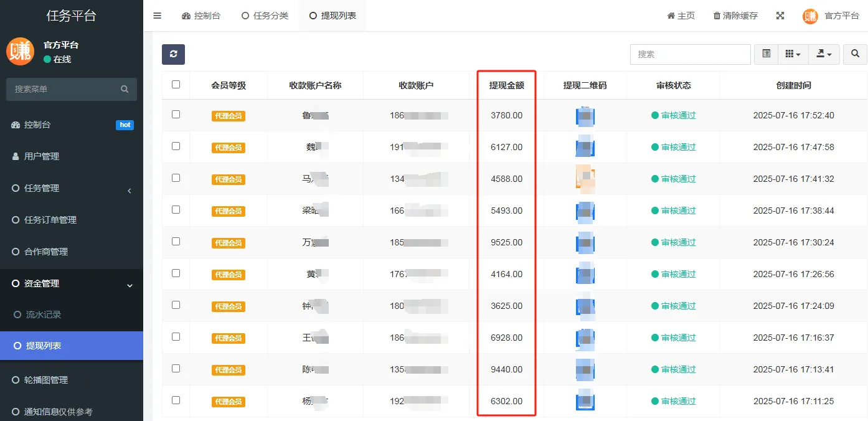Click the sidebar menu search magnifier
This screenshot has width=868, height=421.
click(125, 89)
